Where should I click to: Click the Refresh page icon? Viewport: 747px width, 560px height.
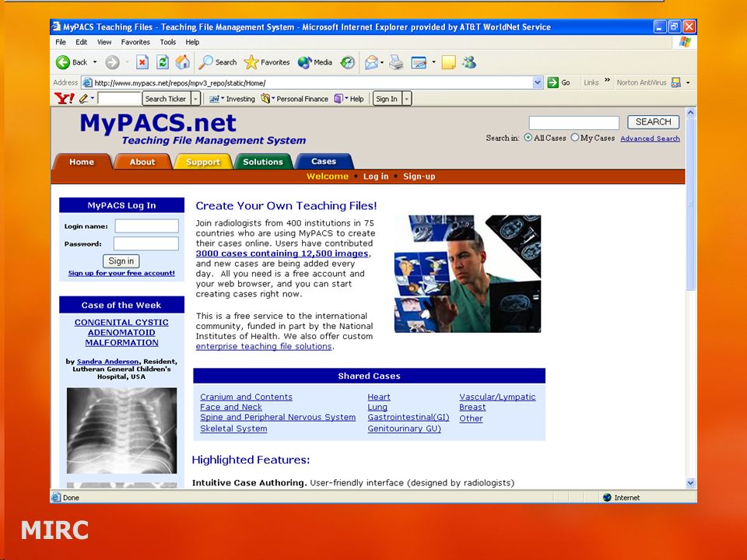(163, 62)
